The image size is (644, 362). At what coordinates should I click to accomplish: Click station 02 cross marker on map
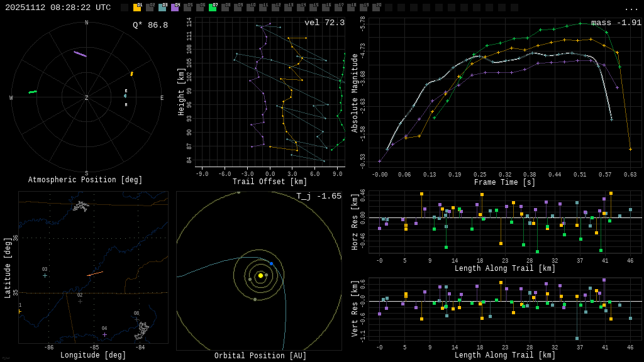coord(80,301)
